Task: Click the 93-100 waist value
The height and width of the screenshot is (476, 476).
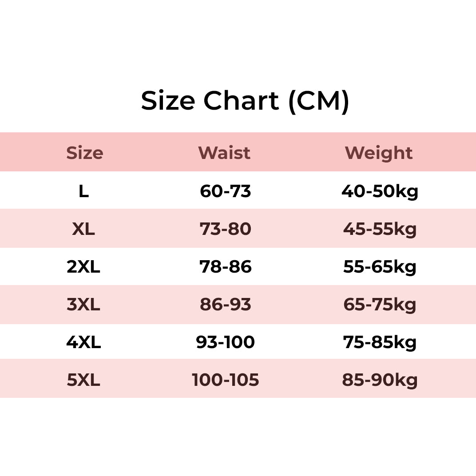Action: [x=225, y=342]
